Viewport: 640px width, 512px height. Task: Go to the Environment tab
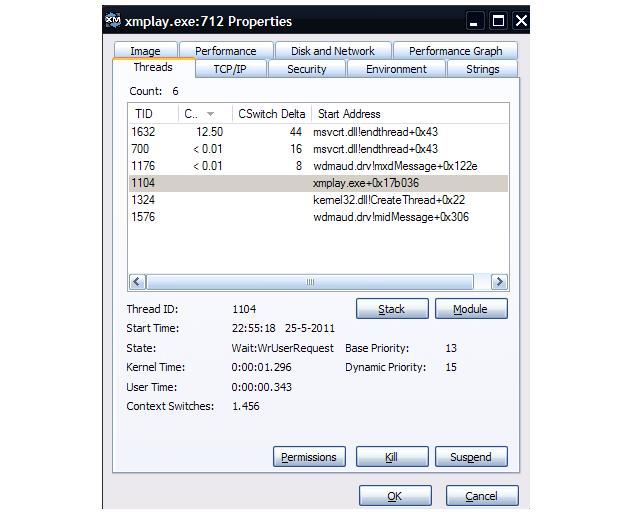pos(396,69)
